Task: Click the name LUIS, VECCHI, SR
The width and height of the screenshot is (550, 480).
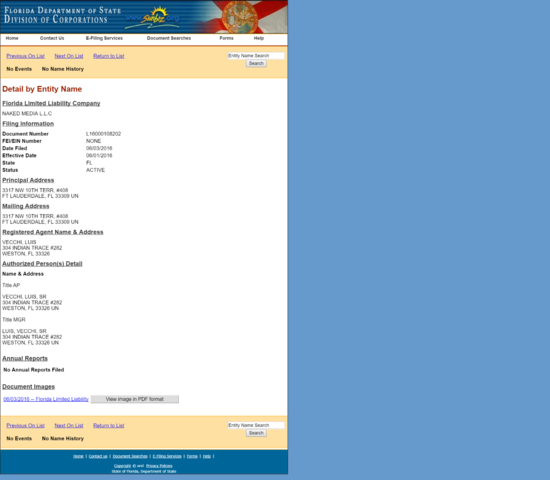Action: click(x=24, y=331)
